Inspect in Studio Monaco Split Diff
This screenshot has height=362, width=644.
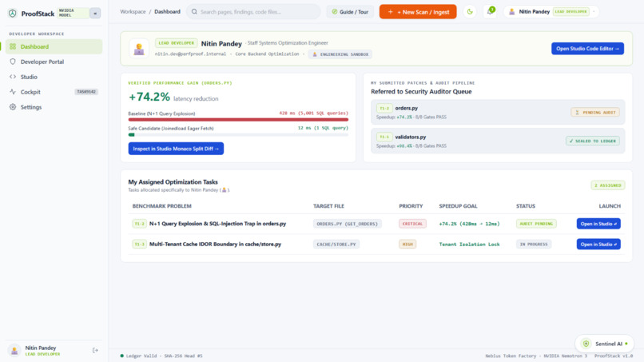pos(176,149)
